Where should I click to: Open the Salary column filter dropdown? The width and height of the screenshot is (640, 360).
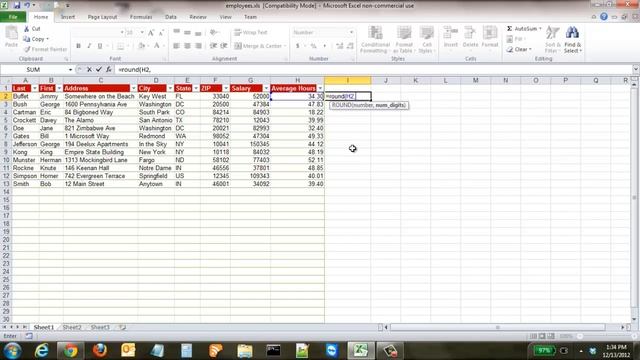pyautogui.click(x=266, y=89)
